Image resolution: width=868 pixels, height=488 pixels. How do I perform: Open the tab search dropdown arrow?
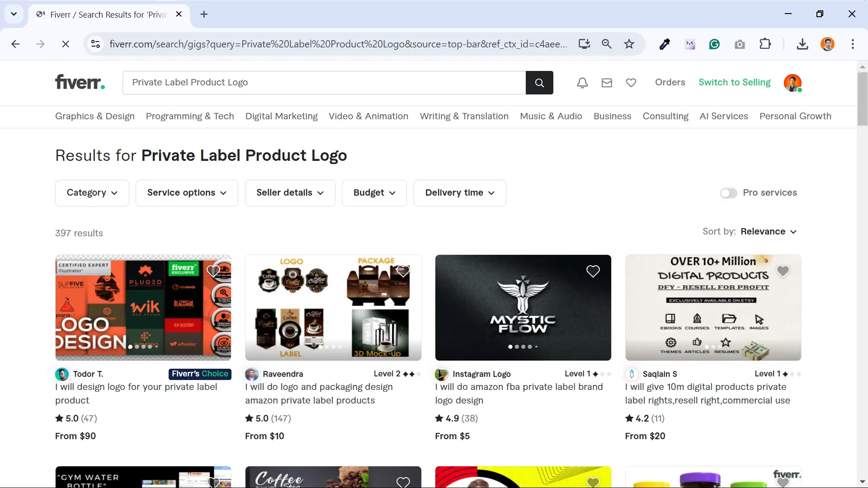click(x=14, y=14)
